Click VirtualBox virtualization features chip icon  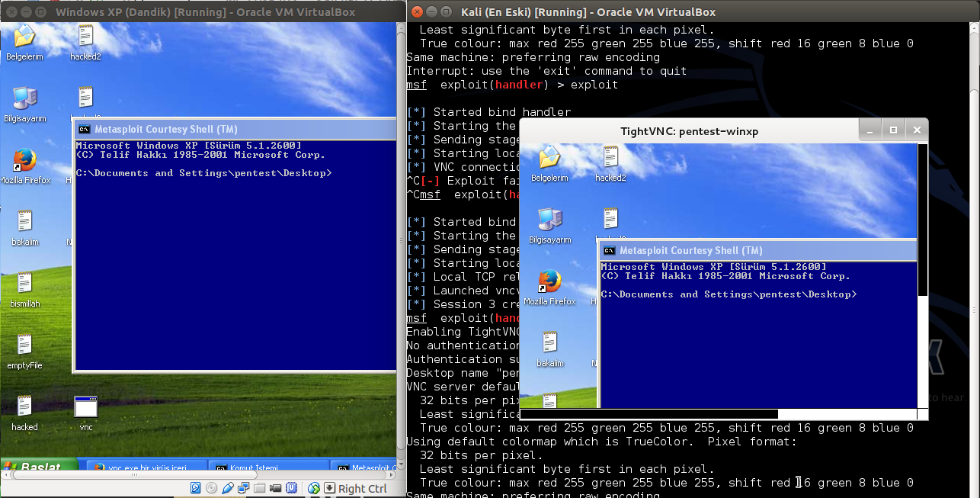pyautogui.click(x=291, y=488)
